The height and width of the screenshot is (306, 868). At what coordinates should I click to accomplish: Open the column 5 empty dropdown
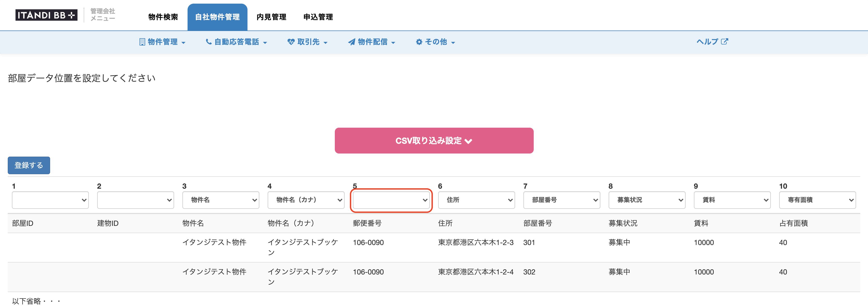(x=391, y=200)
